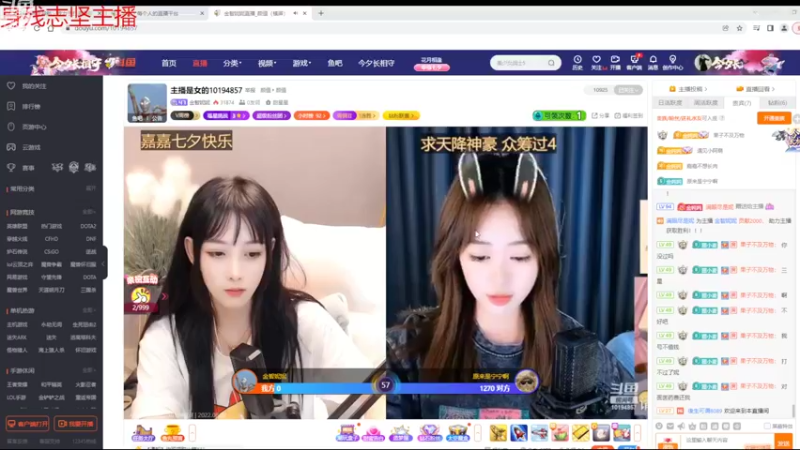Open 直播 in the top navigation
Viewport: 800px width, 450px height.
point(199,63)
